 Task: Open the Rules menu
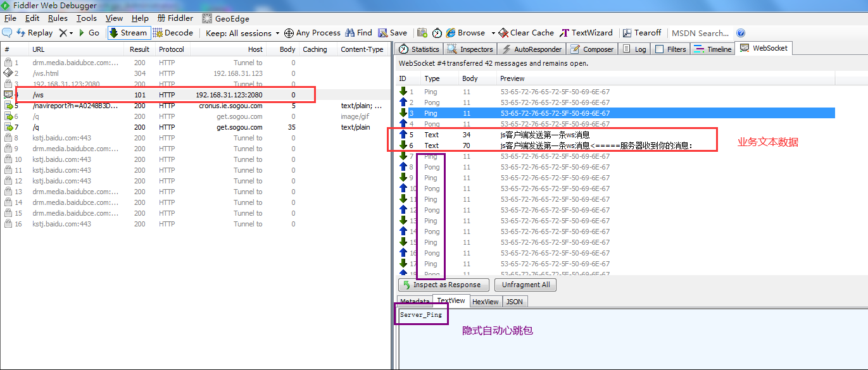pos(58,18)
